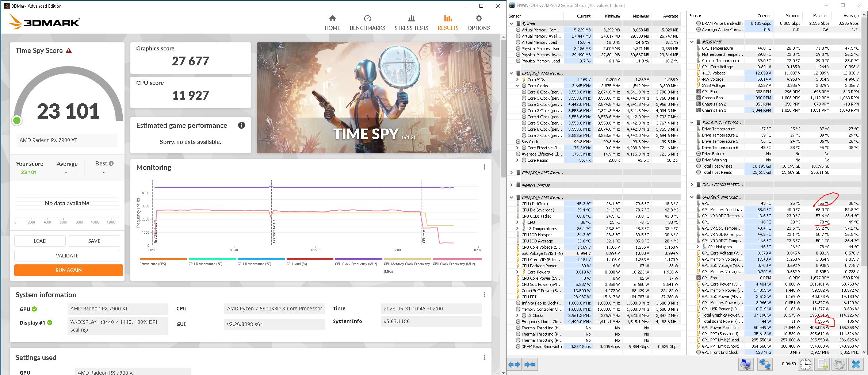Expand the L3 Temperatures row

[x=517, y=229]
